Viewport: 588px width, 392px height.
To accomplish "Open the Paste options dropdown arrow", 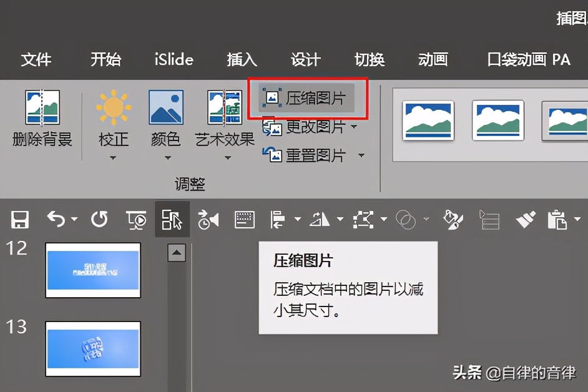I will click(x=577, y=220).
